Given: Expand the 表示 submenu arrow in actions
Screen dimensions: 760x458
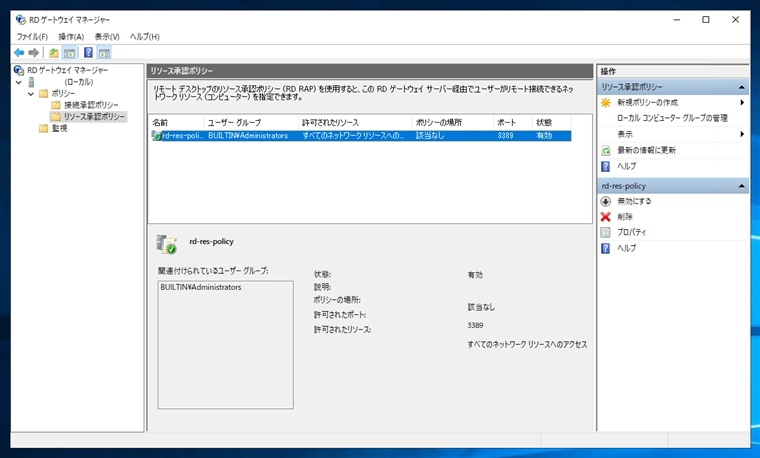Looking at the screenshot, I should coord(742,134).
